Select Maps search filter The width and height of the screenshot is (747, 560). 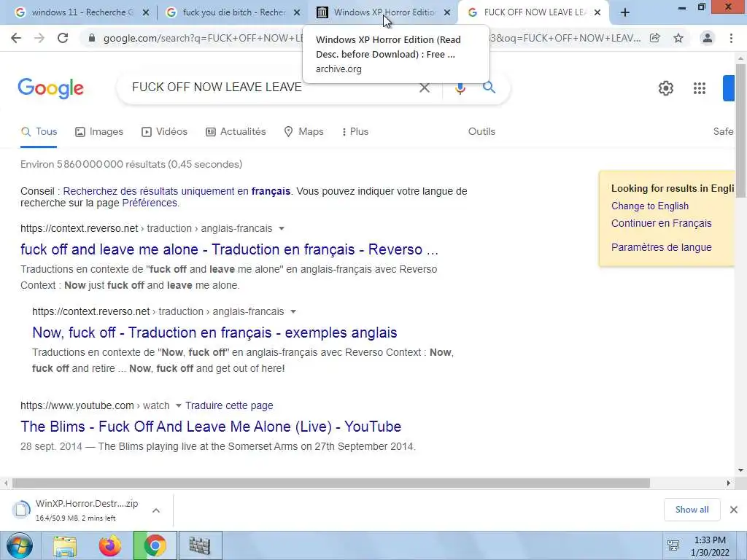(303, 132)
